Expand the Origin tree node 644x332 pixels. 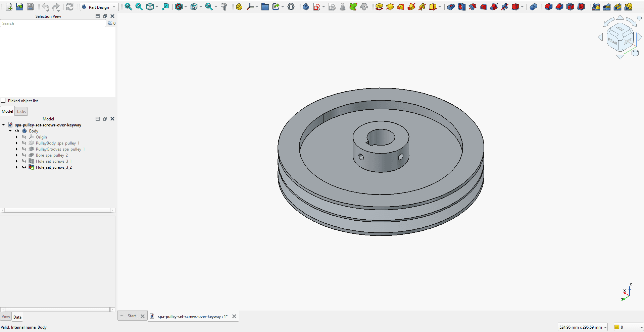[x=17, y=137]
